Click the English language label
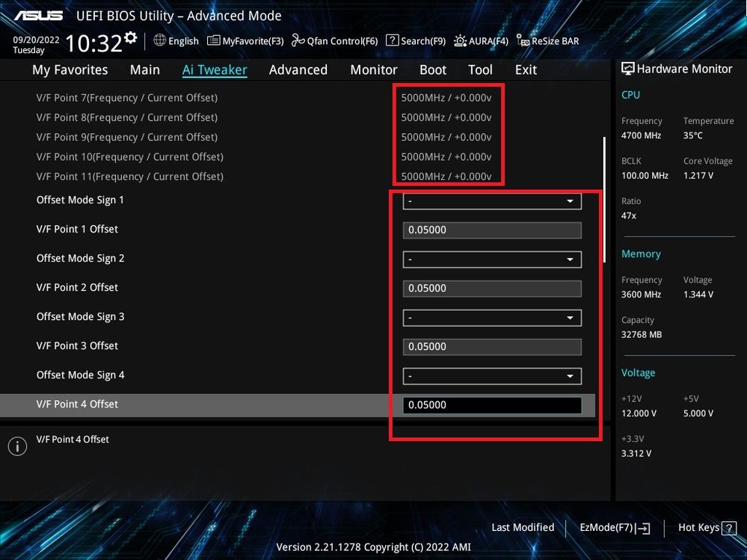Image resolution: width=747 pixels, height=560 pixels. (x=183, y=41)
